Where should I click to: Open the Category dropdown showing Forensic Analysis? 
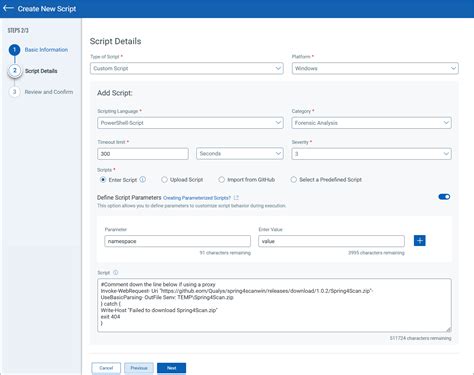(371, 123)
